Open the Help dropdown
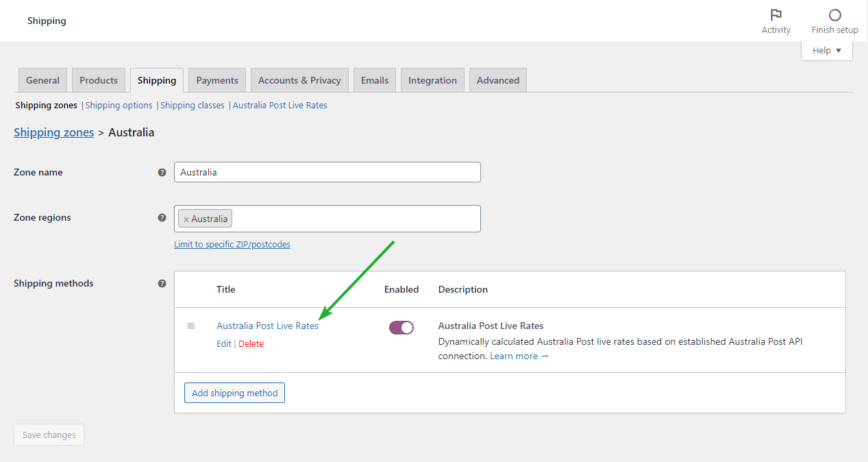 point(826,50)
